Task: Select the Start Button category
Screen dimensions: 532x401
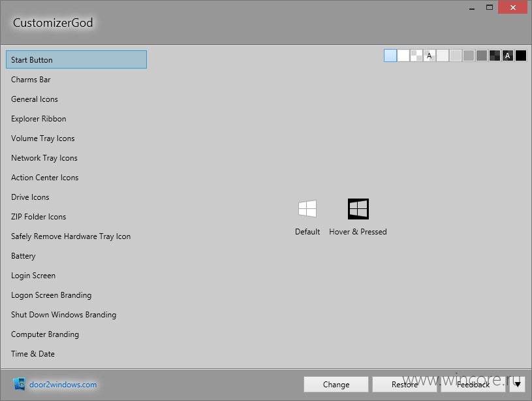Action: [76, 60]
